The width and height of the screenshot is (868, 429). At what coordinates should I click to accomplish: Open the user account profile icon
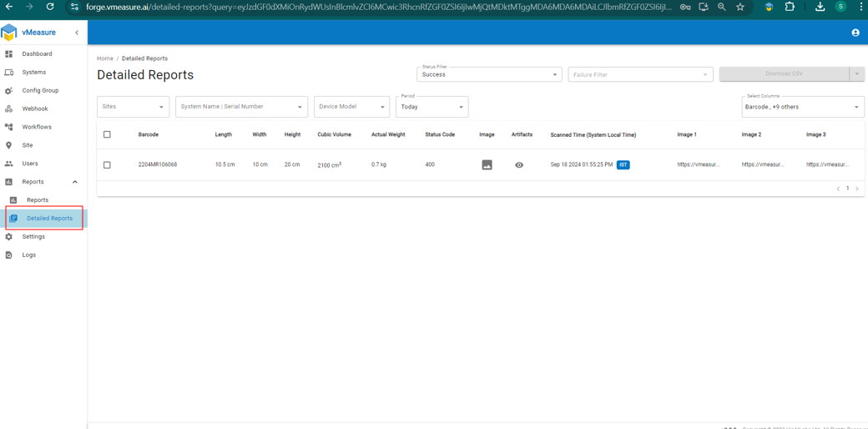[x=855, y=33]
